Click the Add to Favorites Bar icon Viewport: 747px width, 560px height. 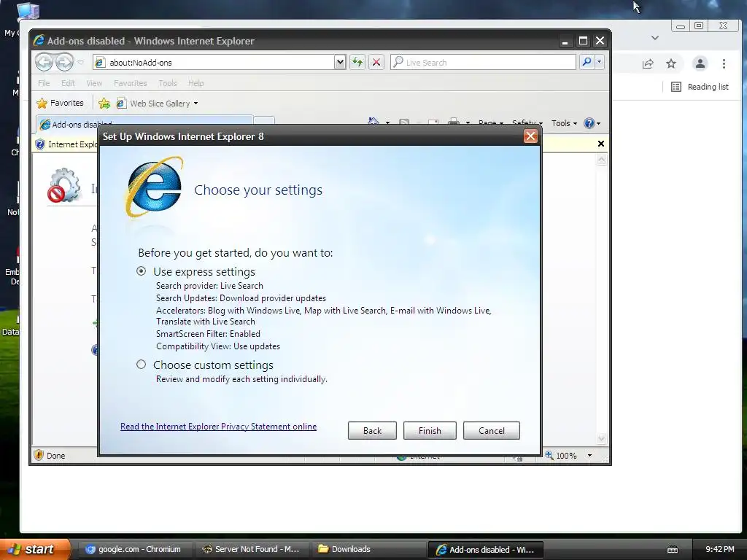[104, 103]
